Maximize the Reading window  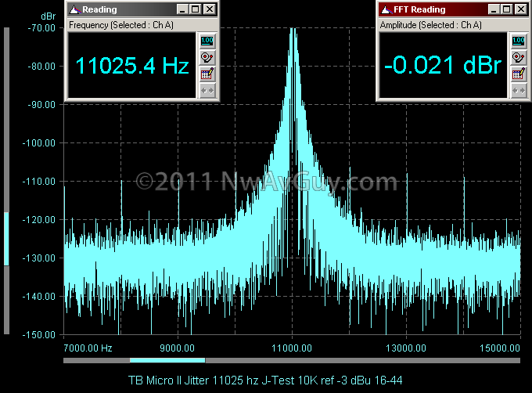coord(195,9)
